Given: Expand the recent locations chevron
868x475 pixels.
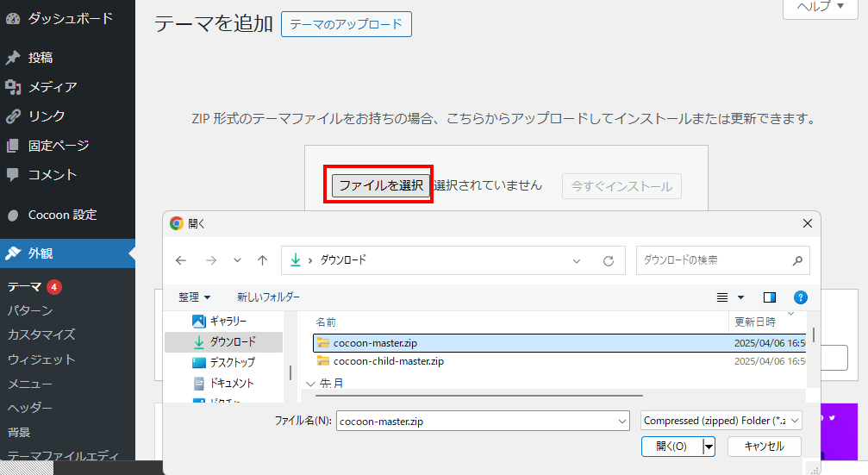Looking at the screenshot, I should click(x=237, y=260).
